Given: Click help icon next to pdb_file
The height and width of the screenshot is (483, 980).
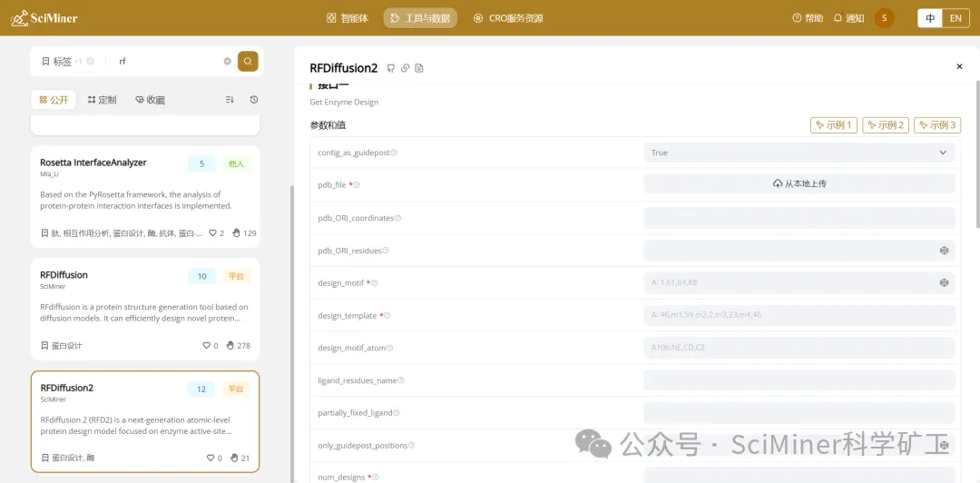Looking at the screenshot, I should click(x=357, y=185).
